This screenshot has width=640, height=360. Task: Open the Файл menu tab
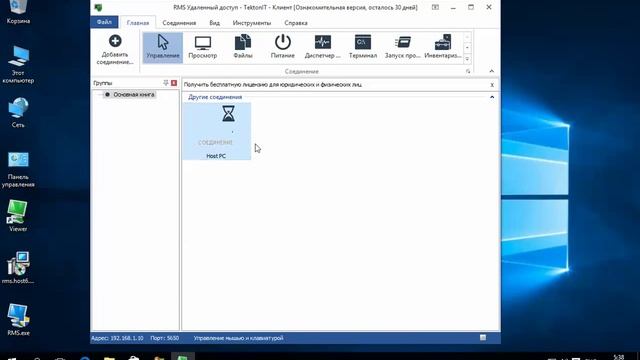(x=104, y=22)
